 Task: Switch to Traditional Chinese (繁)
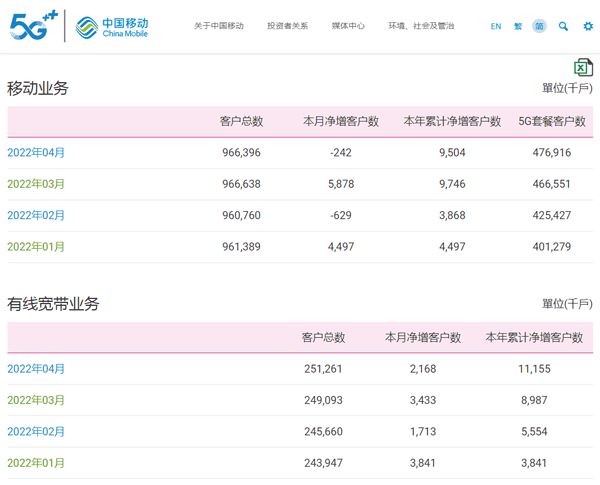click(x=518, y=26)
